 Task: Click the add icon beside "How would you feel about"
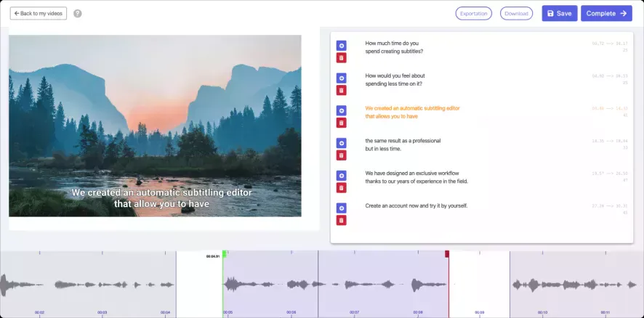click(342, 78)
